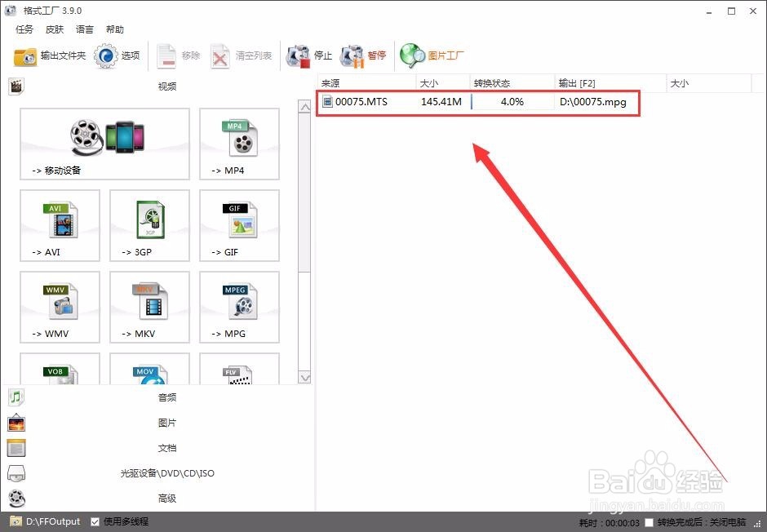Toggle the 使用多线程 multithreading checkbox
The height and width of the screenshot is (532, 767).
pyautogui.click(x=95, y=521)
